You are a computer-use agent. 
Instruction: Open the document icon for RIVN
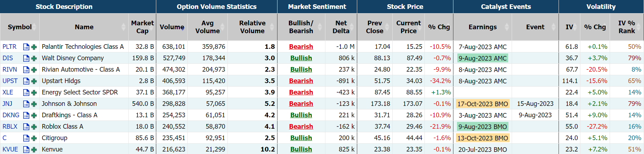coord(26,70)
